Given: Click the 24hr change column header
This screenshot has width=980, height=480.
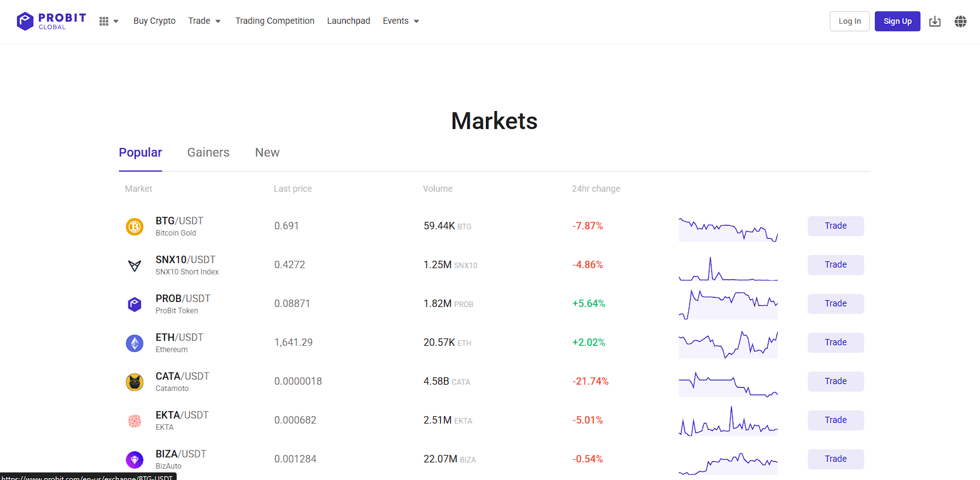Looking at the screenshot, I should coord(596,189).
